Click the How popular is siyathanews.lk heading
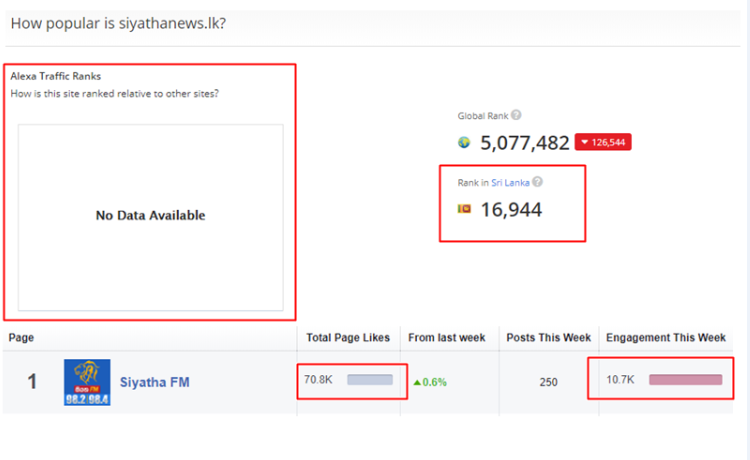 click(x=118, y=23)
